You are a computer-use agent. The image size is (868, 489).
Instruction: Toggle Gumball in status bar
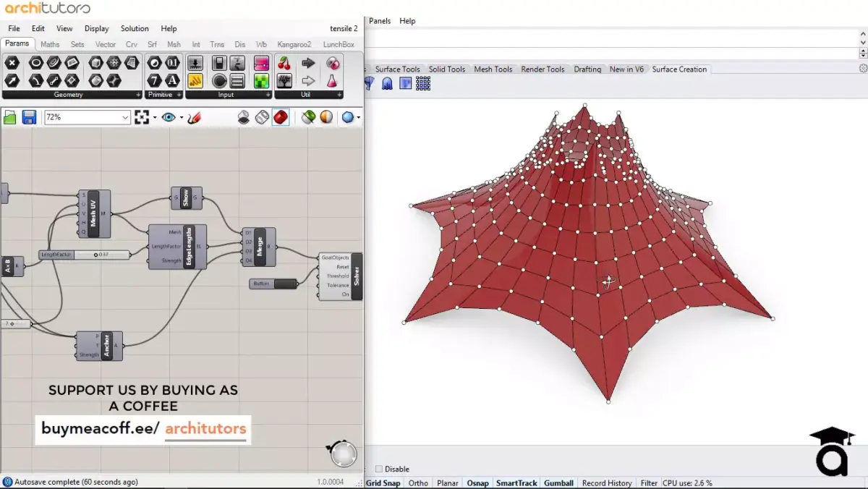coord(558,483)
